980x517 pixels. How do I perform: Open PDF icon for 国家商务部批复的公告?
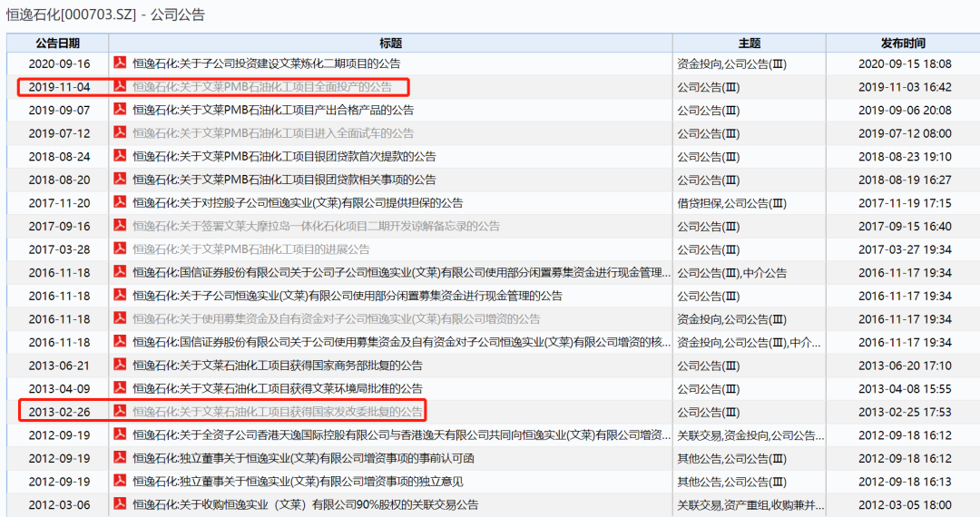point(120,365)
